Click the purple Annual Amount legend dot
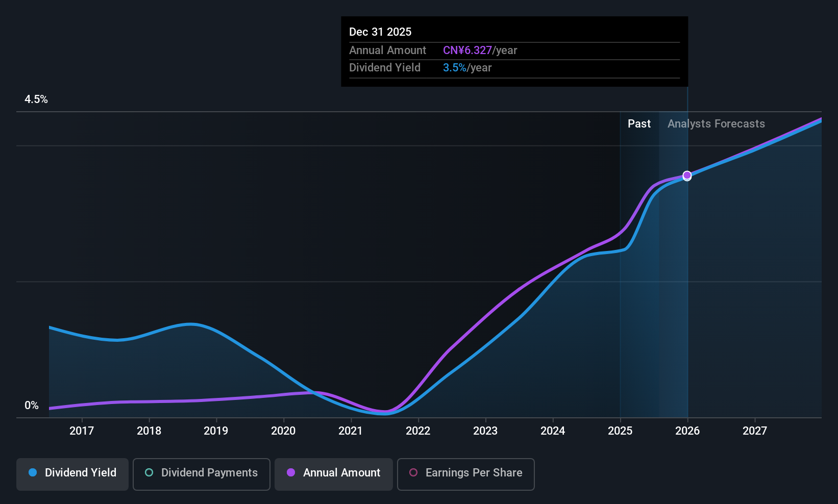This screenshot has width=838, height=504. pos(291,472)
